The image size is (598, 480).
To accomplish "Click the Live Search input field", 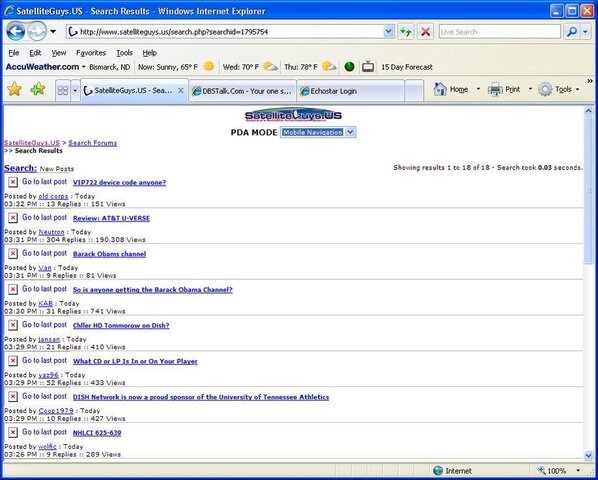I will 500,32.
